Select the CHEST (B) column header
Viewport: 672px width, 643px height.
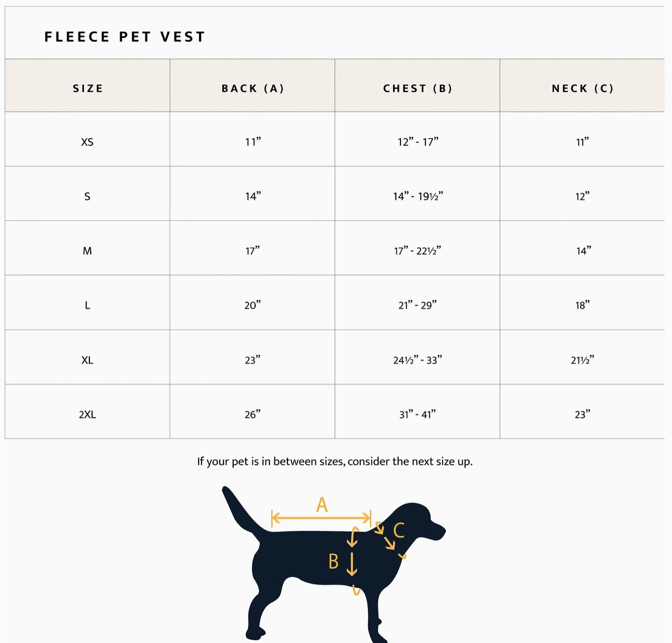pyautogui.click(x=417, y=88)
